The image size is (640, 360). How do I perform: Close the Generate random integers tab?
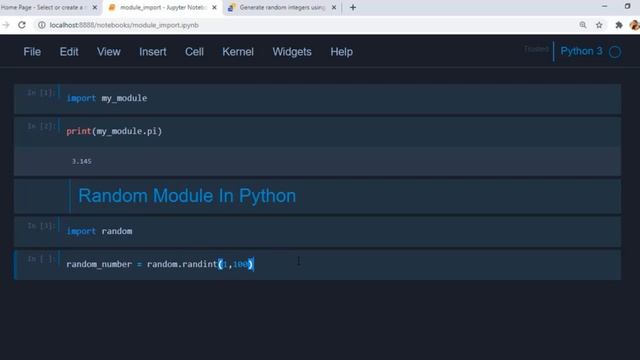(334, 7)
